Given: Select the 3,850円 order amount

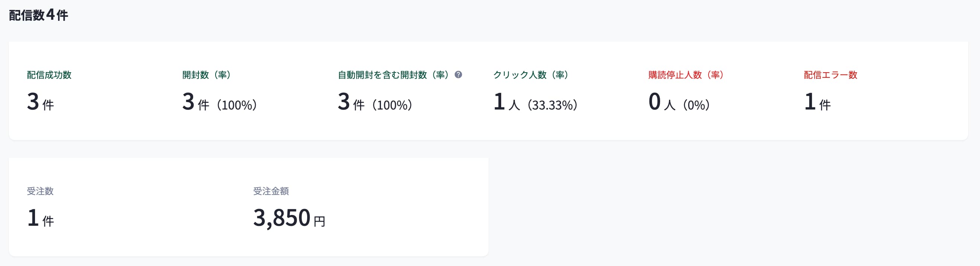Looking at the screenshot, I should (x=289, y=218).
